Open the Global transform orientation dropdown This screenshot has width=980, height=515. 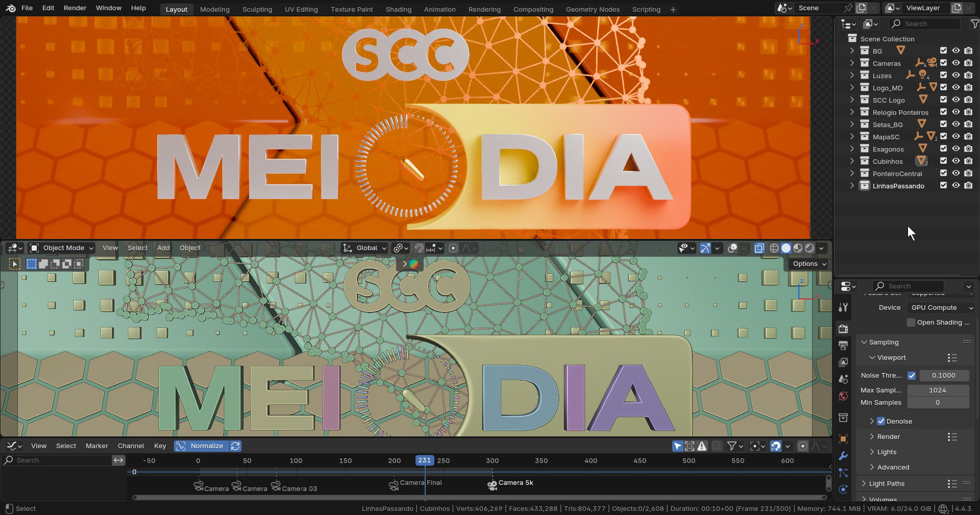tap(365, 248)
